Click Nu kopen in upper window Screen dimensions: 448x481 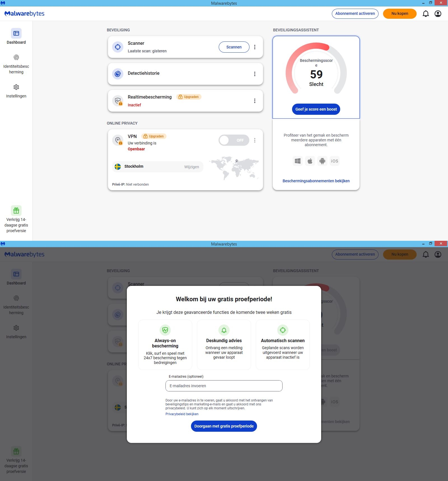coord(400,13)
